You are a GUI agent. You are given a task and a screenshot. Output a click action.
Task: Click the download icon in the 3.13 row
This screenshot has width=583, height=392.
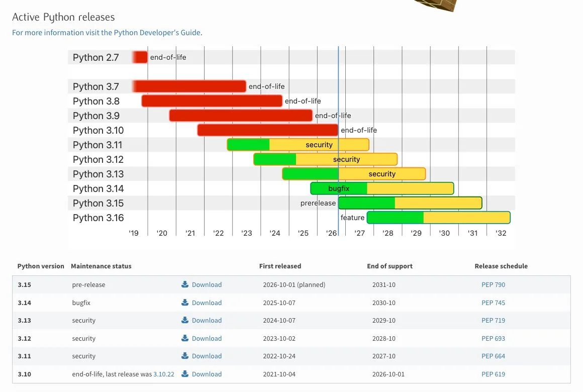click(185, 320)
